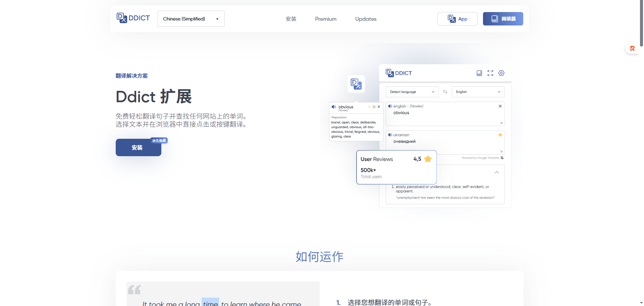Click the favorite star in the Ukrainian box

pyautogui.click(x=500, y=135)
